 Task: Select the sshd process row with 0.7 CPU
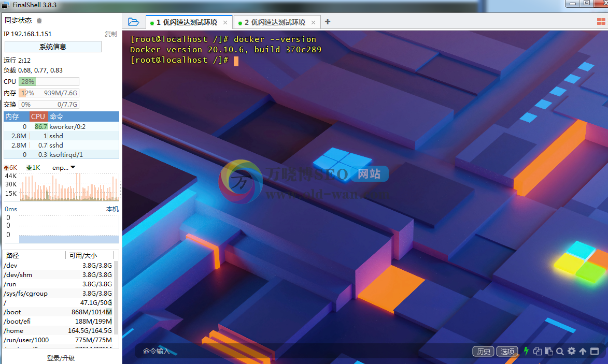pyautogui.click(x=61, y=145)
